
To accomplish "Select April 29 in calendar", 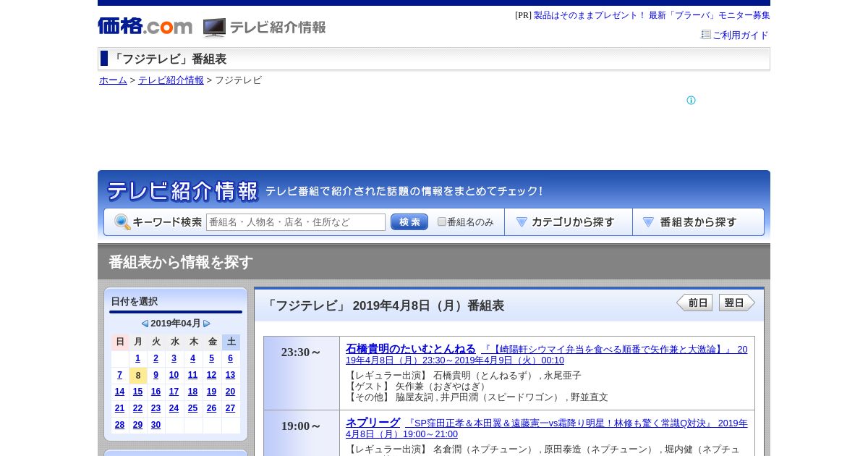I will pyautogui.click(x=138, y=426).
